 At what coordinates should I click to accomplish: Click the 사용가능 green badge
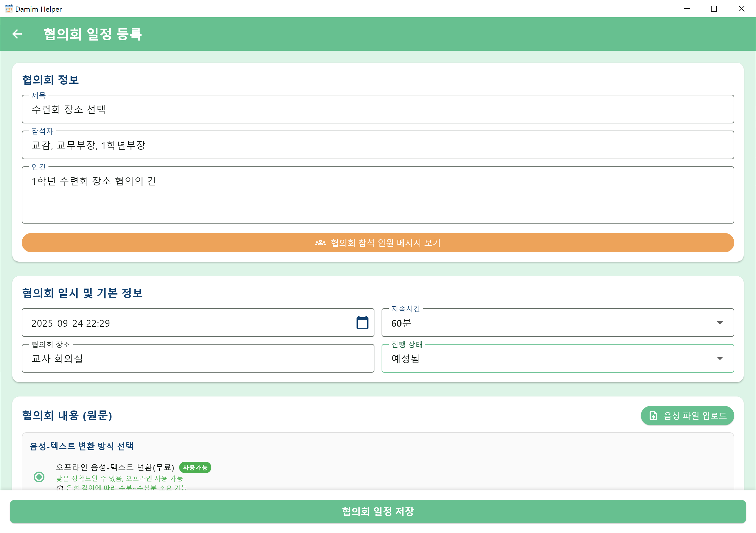tap(195, 467)
